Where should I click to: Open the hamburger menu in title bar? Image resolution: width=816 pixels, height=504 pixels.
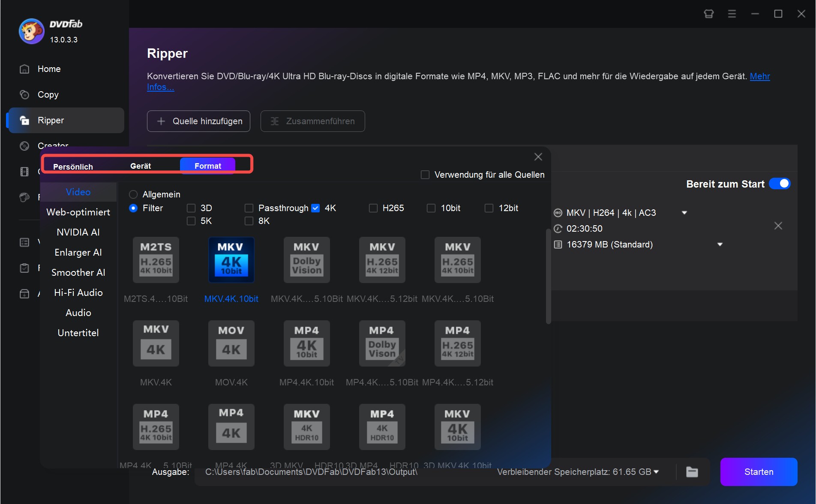732,14
